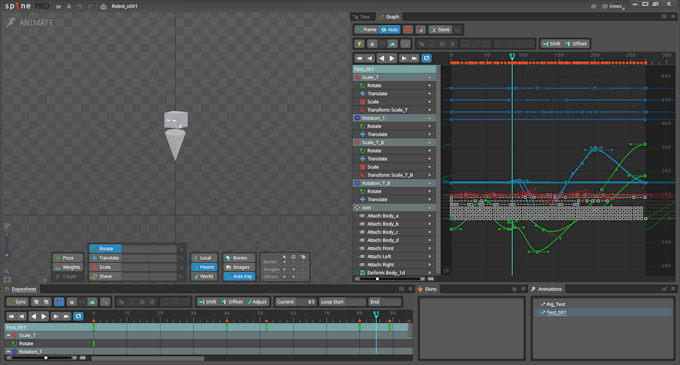Play forward in the Dopesheet controls

tap(44, 316)
